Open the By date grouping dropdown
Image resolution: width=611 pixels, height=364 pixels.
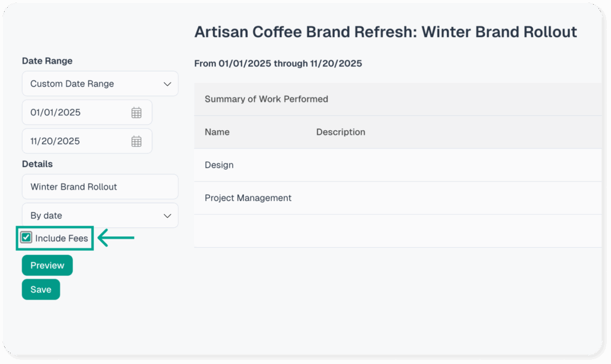pos(100,215)
